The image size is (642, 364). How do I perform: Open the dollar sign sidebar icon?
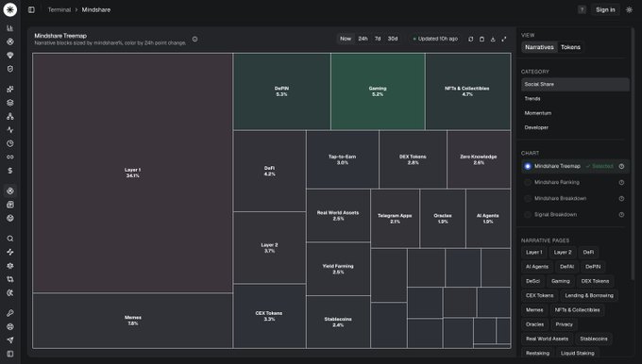(x=10, y=171)
